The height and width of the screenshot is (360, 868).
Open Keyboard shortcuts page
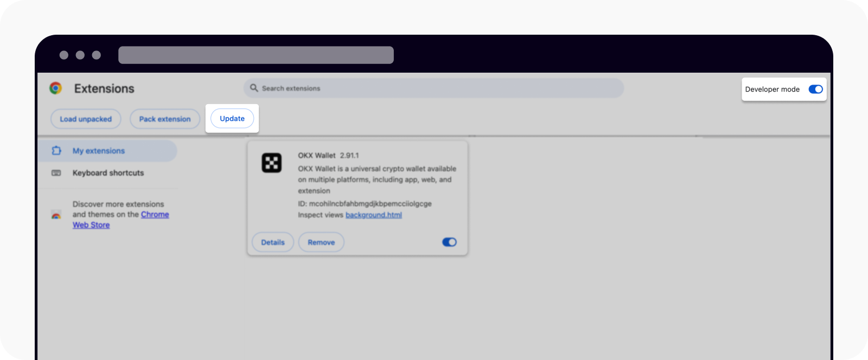pos(108,173)
